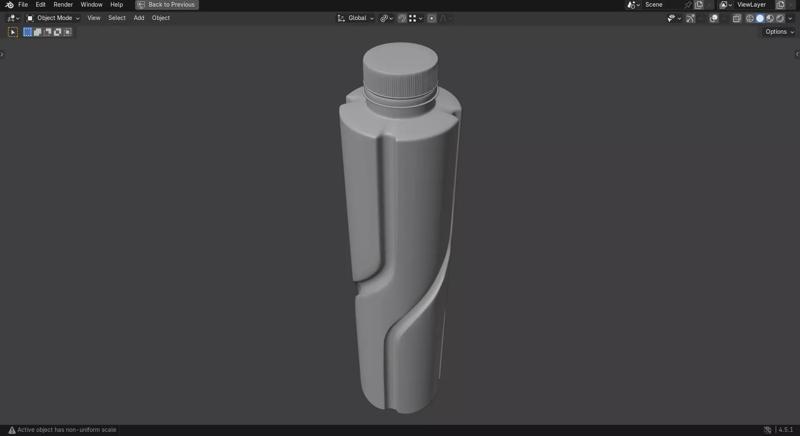Open the shading options dropdown arrow
The height and width of the screenshot is (436, 800).
click(790, 18)
